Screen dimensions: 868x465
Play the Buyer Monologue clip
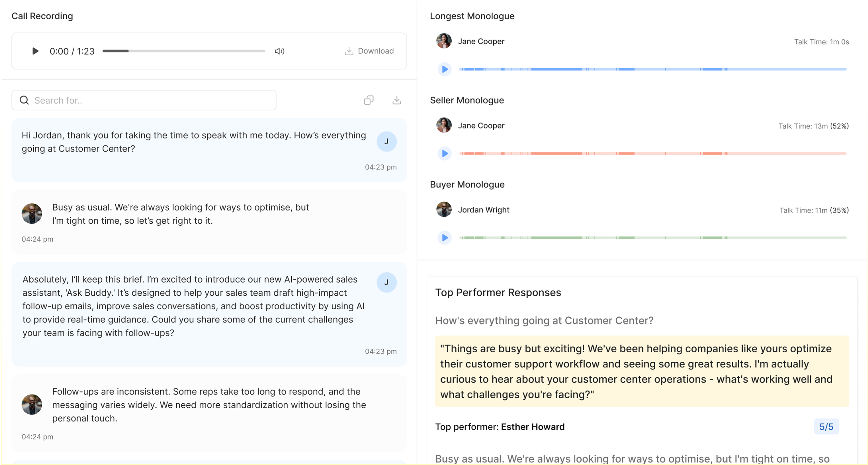445,238
